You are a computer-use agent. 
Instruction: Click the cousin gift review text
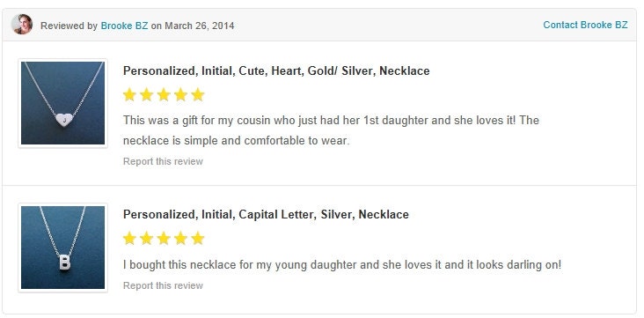331,130
